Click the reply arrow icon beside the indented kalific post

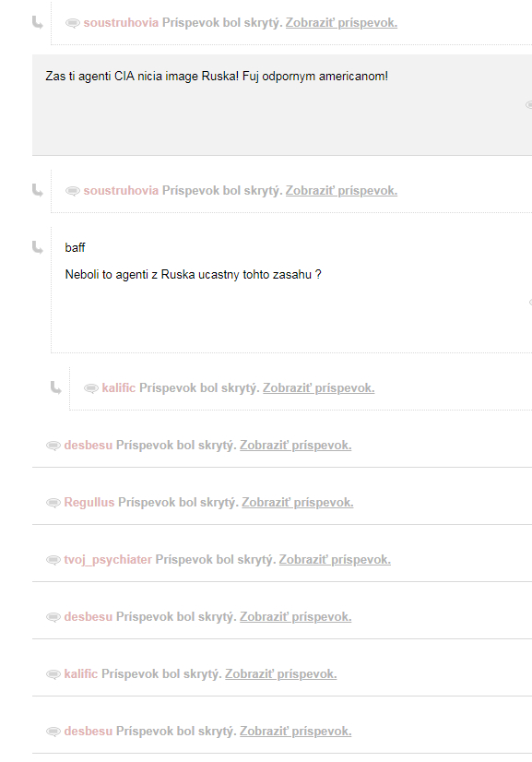[56, 387]
